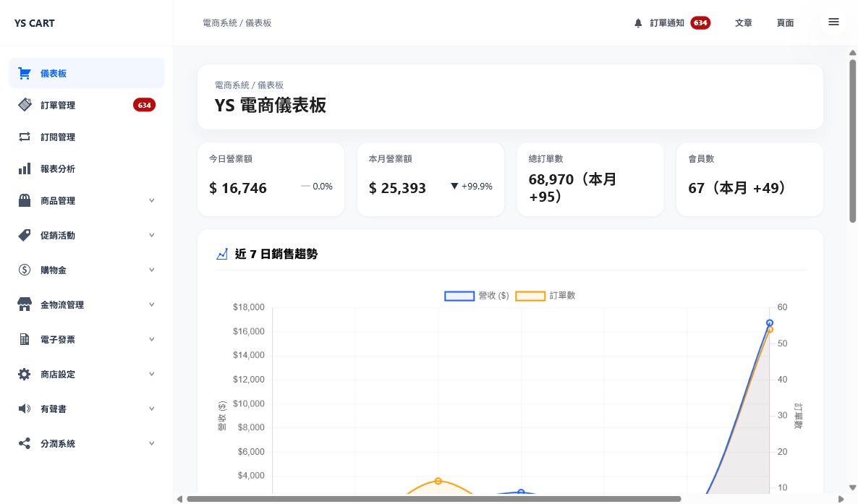This screenshot has height=504, width=858.
Task: Click the 634 badge in the 訂單管理 row
Action: [x=145, y=105]
